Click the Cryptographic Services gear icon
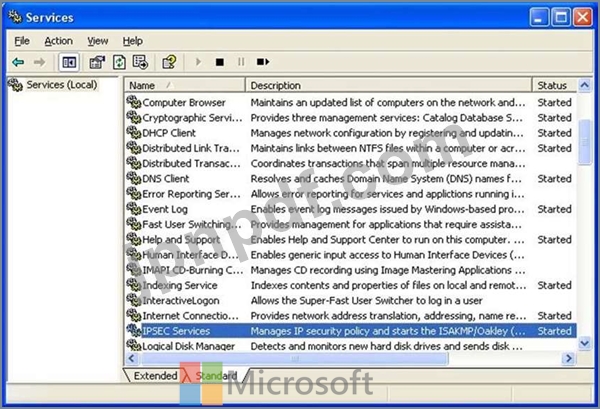This screenshot has height=409, width=600. (x=134, y=117)
